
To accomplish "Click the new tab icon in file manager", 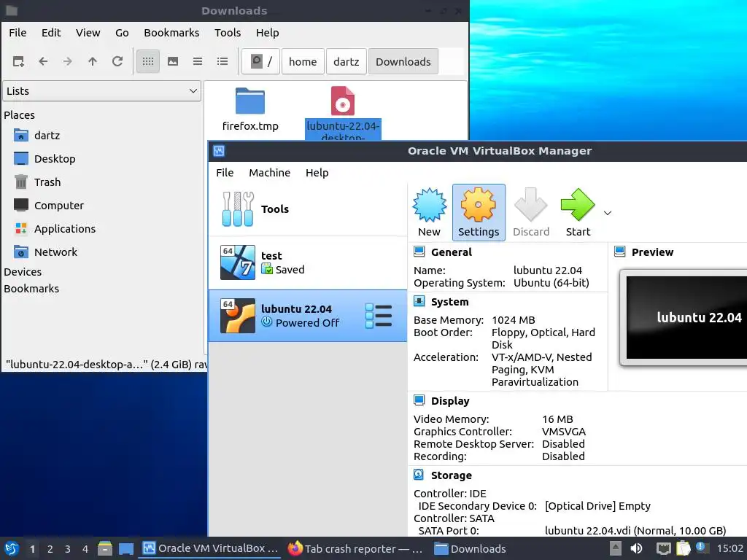I will [x=18, y=61].
